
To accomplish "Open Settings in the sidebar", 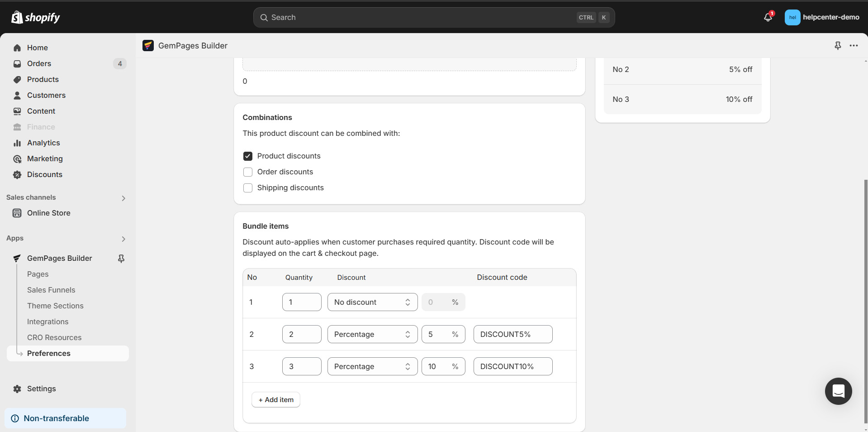I will pyautogui.click(x=41, y=389).
